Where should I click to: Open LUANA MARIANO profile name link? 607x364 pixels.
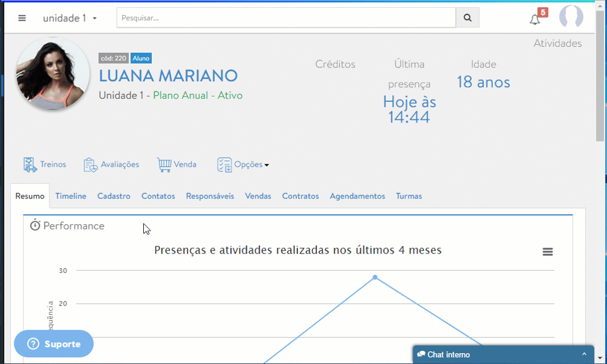(x=168, y=76)
